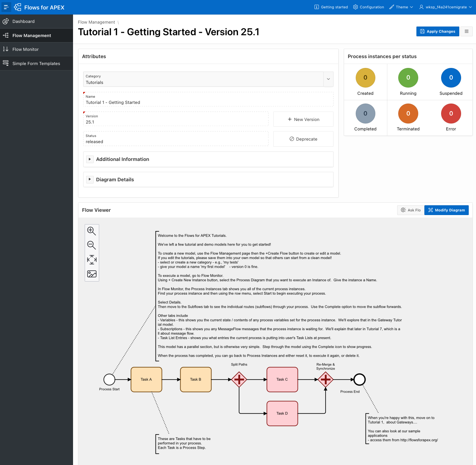476x465 pixels.
Task: Open the Getting started link
Action: click(x=331, y=7)
